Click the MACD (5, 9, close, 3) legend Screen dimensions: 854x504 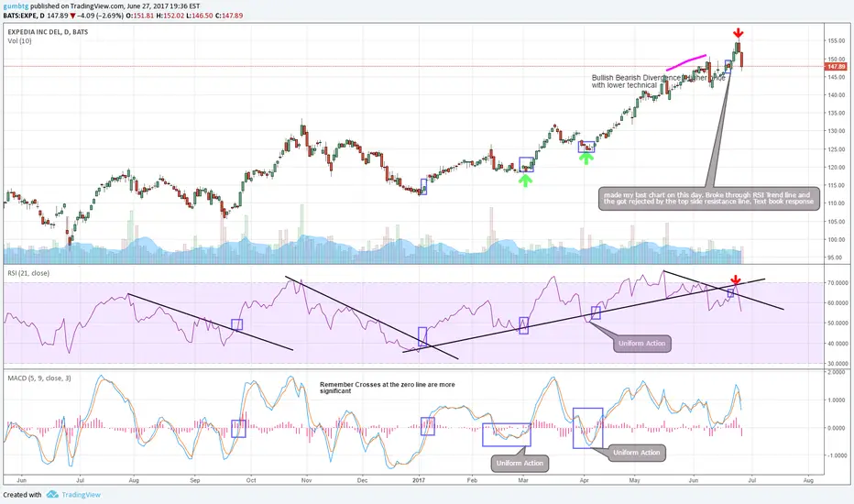39,378
